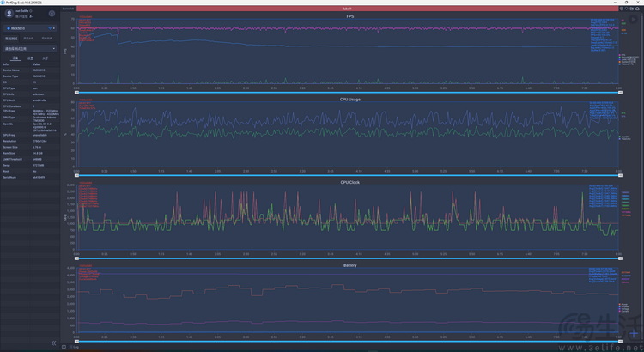The height and width of the screenshot is (352, 644).
Task: Click the Battery chart title
Action: (350, 265)
